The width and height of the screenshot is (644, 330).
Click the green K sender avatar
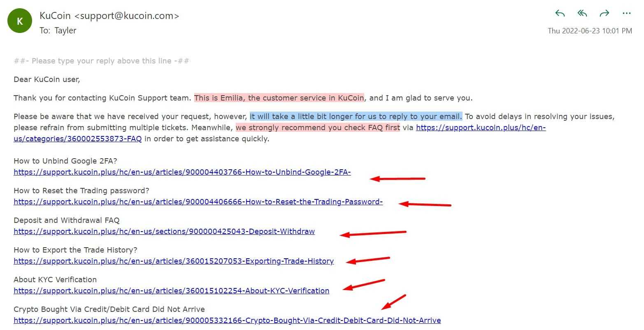20,21
